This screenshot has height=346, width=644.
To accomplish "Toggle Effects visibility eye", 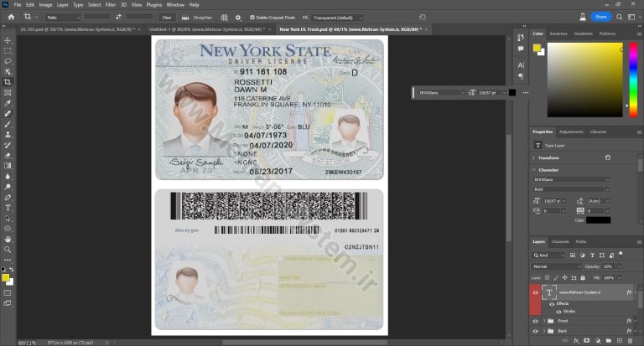I will [552, 304].
